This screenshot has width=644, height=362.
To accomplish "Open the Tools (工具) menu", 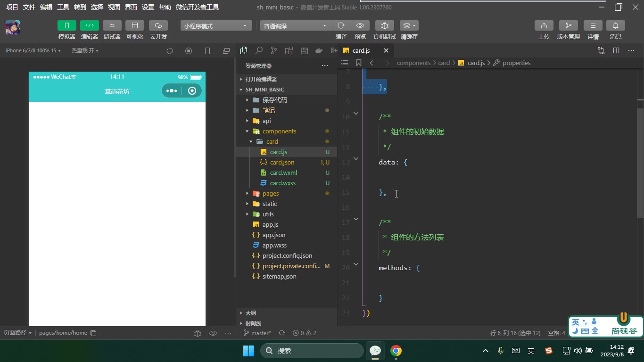I will (x=63, y=7).
